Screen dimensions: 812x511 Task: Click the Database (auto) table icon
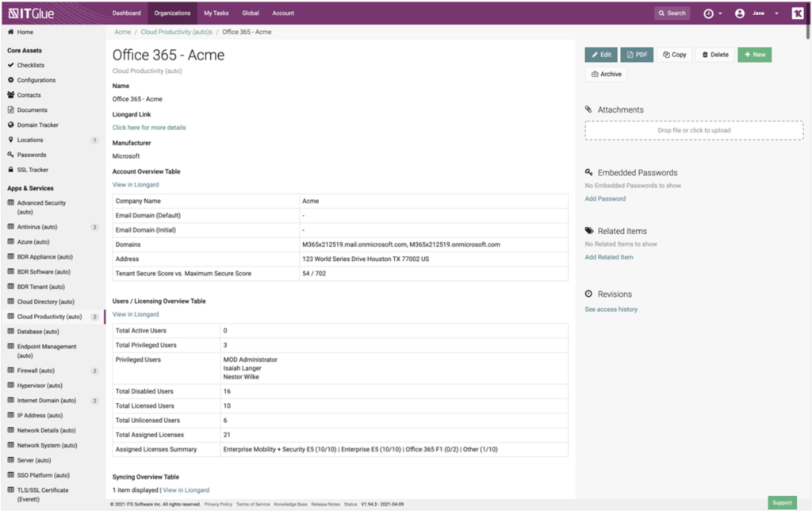(10, 331)
